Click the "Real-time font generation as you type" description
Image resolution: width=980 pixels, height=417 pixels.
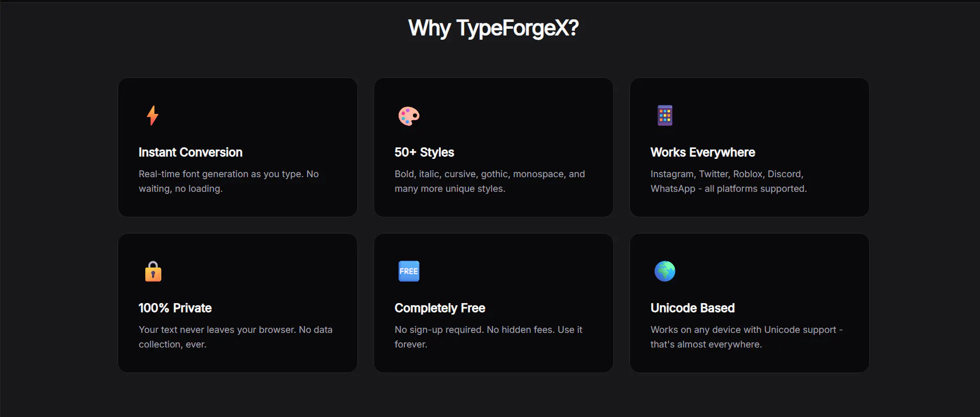coord(229,181)
